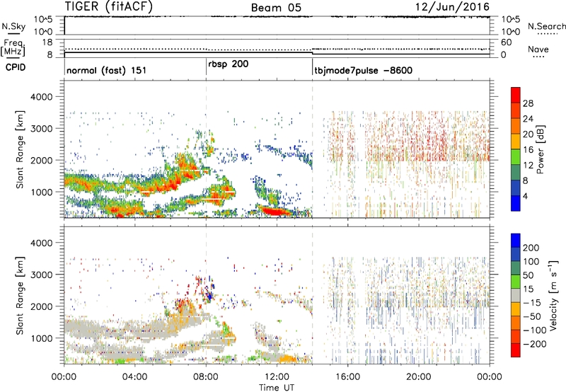Click the 18 tick on frequency axis

coord(47,42)
